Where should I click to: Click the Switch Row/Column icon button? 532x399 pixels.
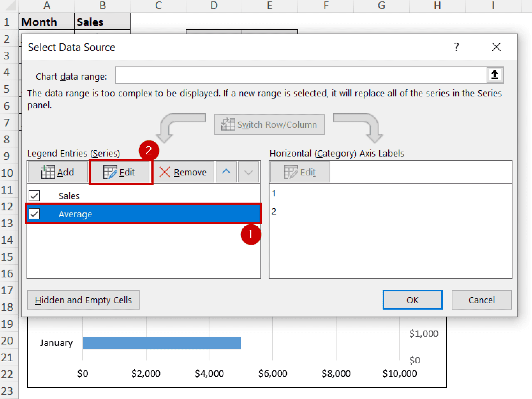click(228, 124)
